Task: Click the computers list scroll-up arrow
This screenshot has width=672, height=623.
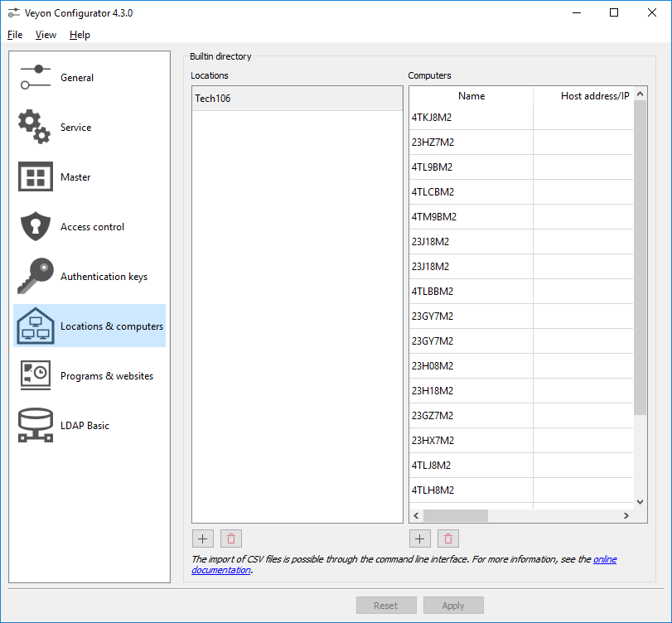Action: [640, 94]
